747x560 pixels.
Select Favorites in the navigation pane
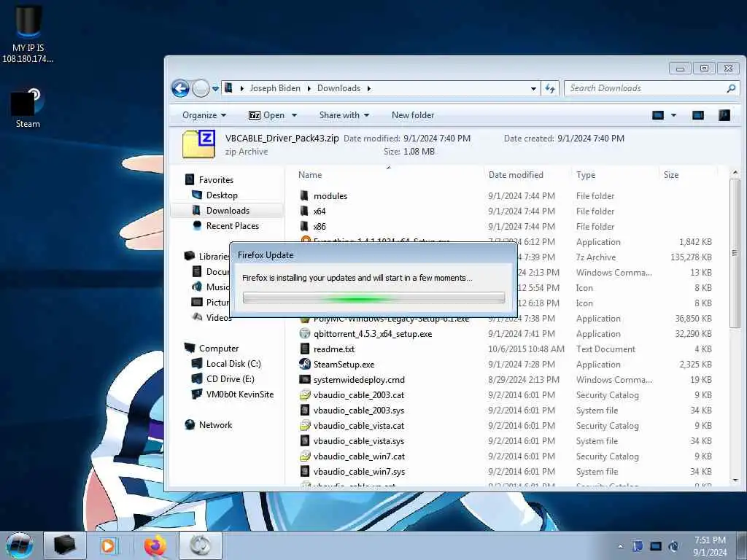pyautogui.click(x=216, y=180)
